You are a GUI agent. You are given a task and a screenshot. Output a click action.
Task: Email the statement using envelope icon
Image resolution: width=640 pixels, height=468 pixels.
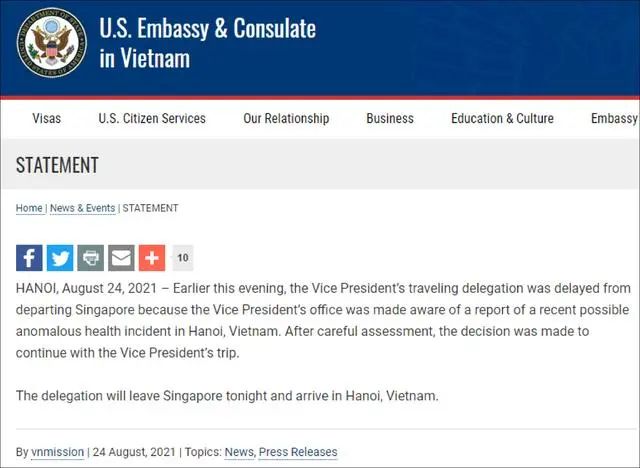pos(121,258)
